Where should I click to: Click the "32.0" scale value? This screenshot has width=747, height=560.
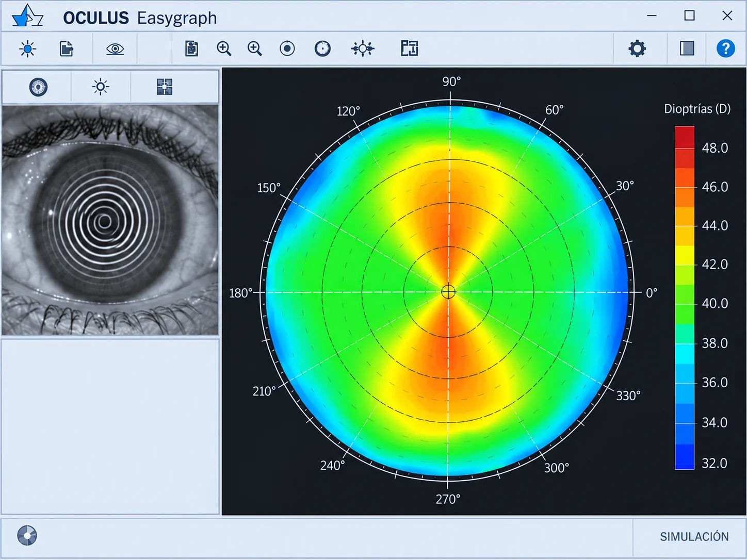click(715, 463)
